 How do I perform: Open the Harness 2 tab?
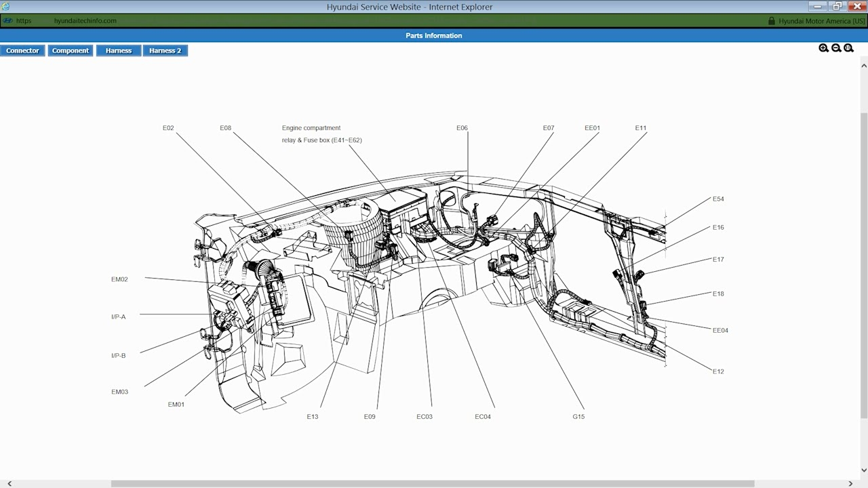pos(165,50)
